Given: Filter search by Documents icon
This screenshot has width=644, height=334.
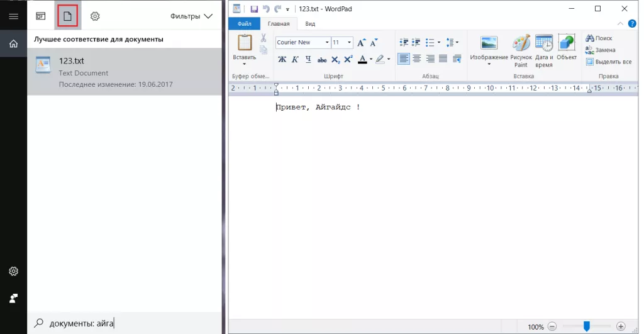Looking at the screenshot, I should (x=67, y=16).
